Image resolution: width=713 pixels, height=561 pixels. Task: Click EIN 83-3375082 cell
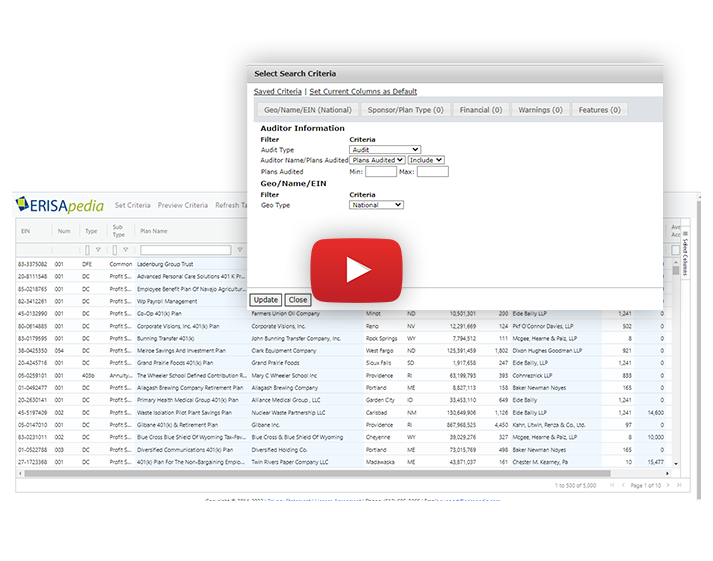coord(32,264)
